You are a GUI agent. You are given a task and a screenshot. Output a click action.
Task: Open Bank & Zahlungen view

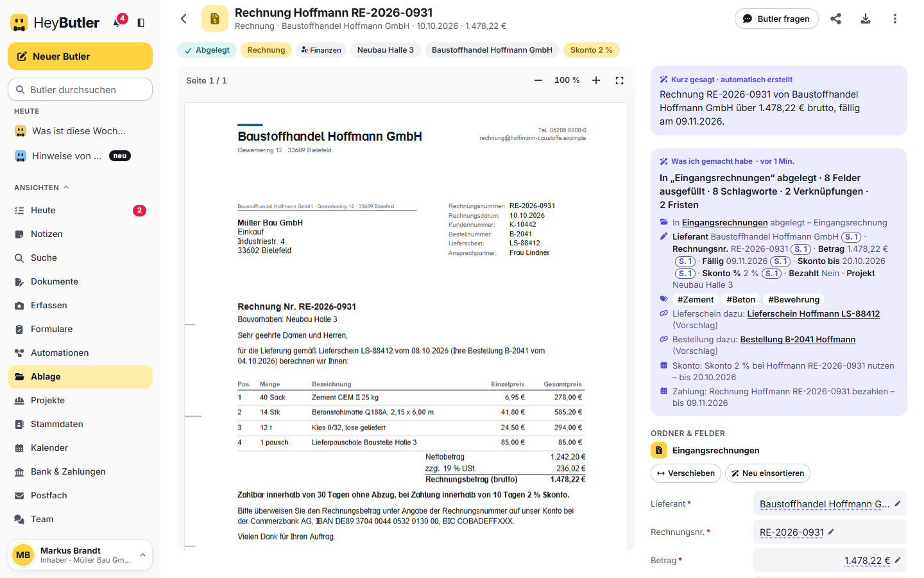pos(80,471)
